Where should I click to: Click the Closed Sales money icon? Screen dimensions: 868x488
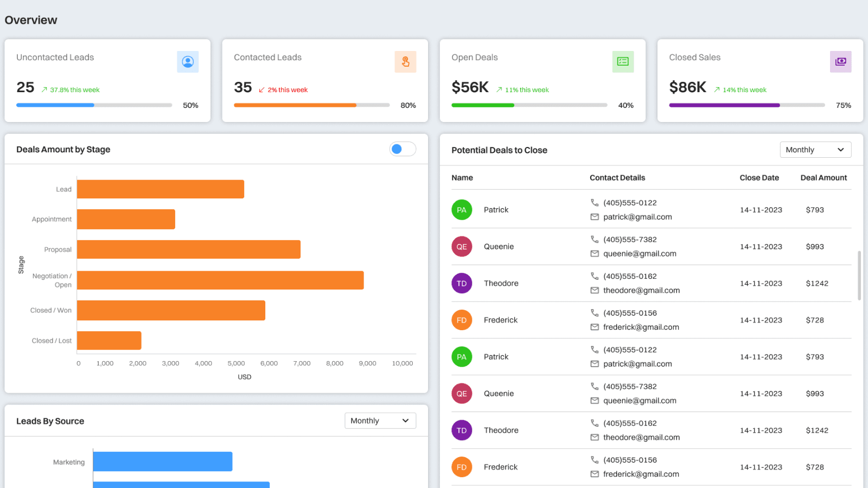840,62
